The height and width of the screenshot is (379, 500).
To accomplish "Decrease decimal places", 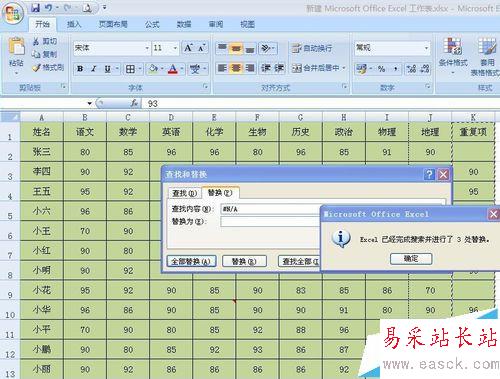I will click(x=425, y=69).
